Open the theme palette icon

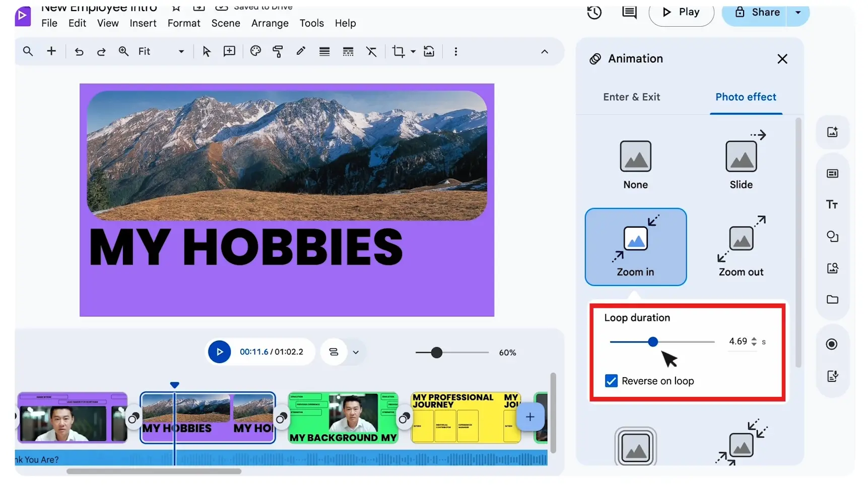[255, 51]
